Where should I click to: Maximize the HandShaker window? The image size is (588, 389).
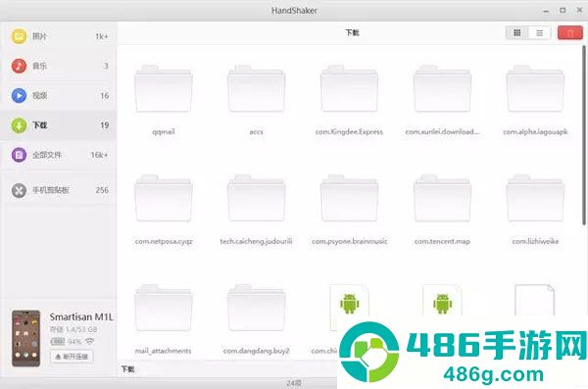(563, 11)
